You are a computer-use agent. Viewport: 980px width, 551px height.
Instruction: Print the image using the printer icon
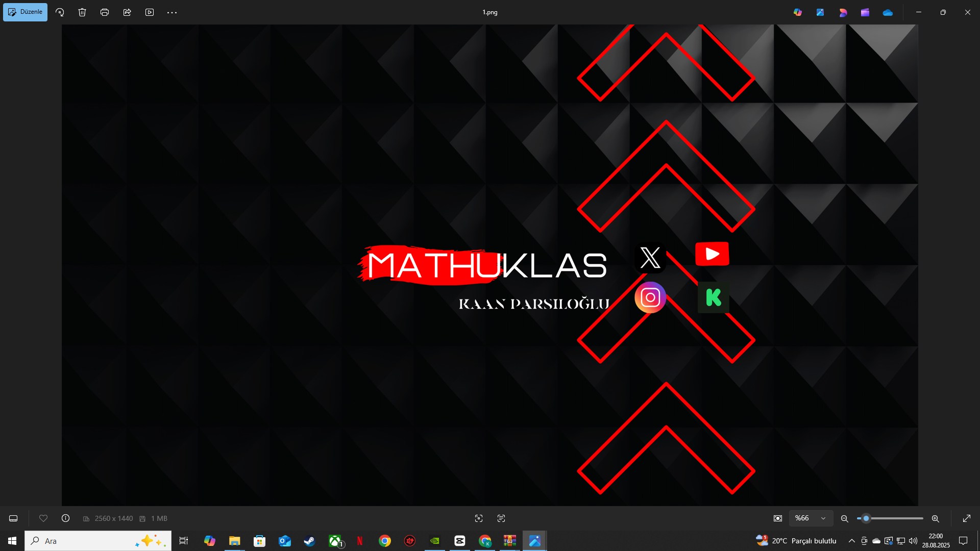(x=105, y=12)
